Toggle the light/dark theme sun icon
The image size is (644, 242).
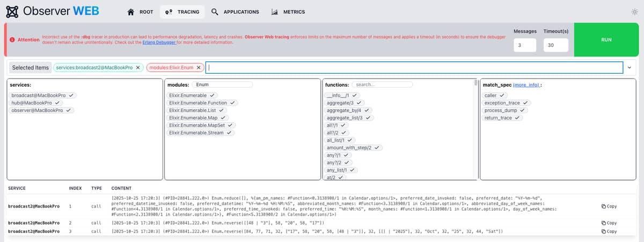tap(635, 12)
